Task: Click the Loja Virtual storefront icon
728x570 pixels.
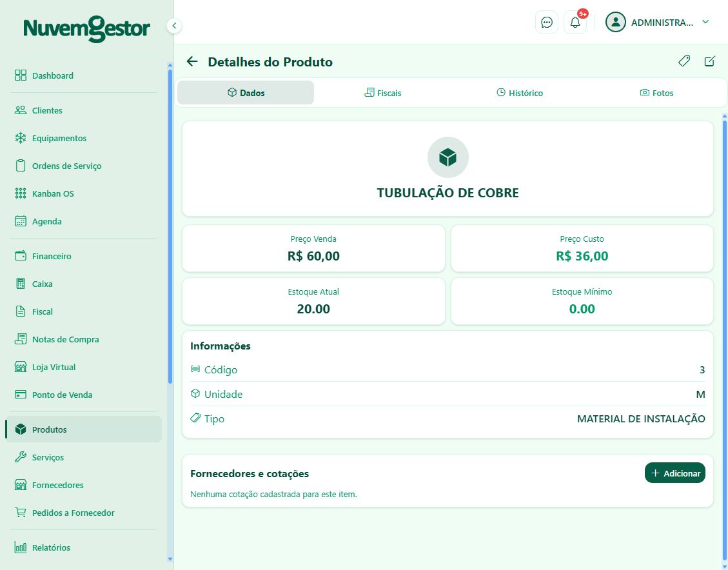Action: pos(21,367)
